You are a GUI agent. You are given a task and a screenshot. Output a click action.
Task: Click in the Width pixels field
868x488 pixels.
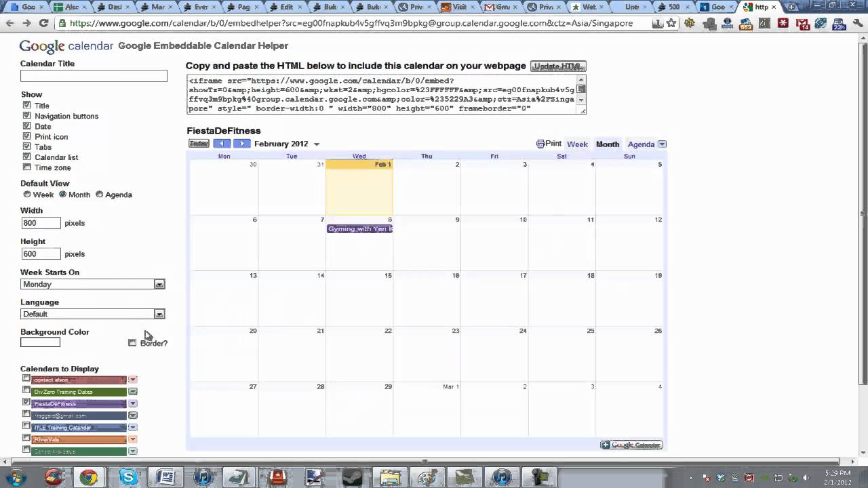tap(41, 222)
